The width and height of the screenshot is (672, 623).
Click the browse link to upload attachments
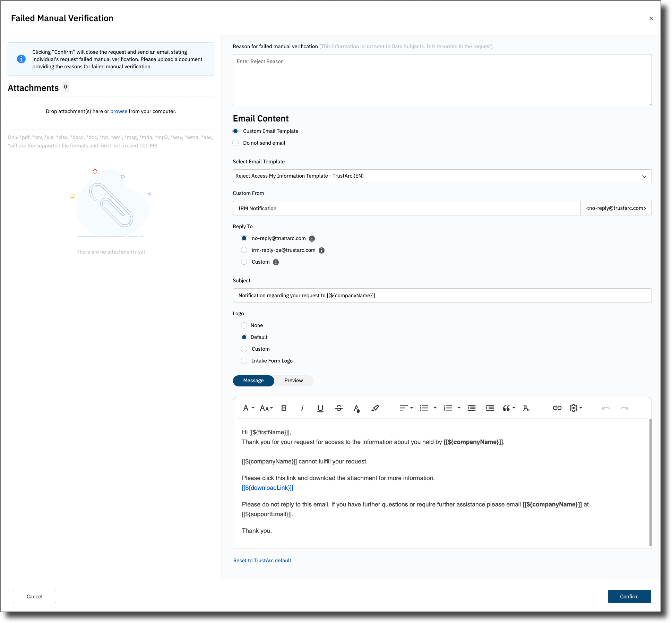(x=119, y=111)
